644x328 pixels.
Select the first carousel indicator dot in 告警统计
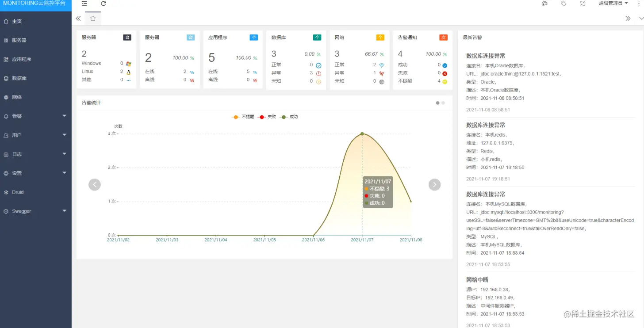click(x=438, y=103)
